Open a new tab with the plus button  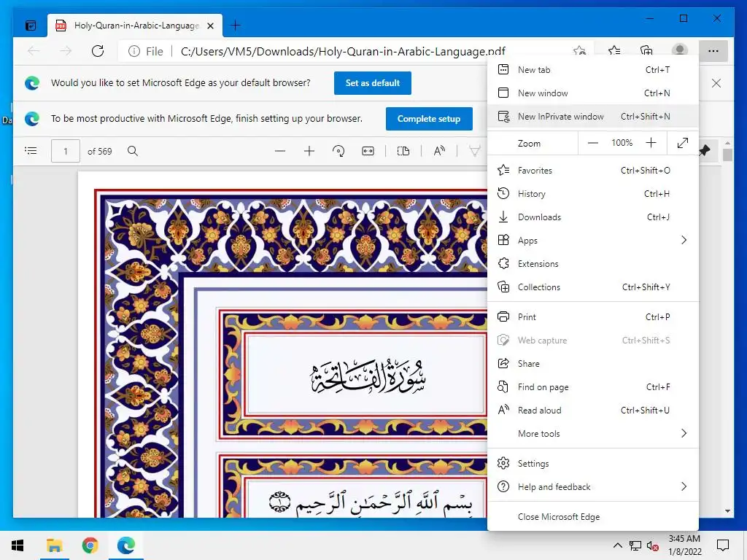click(x=236, y=26)
